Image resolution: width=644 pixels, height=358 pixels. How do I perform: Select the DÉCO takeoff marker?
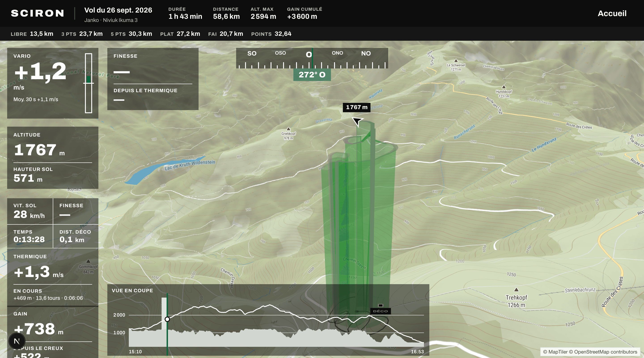point(380,311)
